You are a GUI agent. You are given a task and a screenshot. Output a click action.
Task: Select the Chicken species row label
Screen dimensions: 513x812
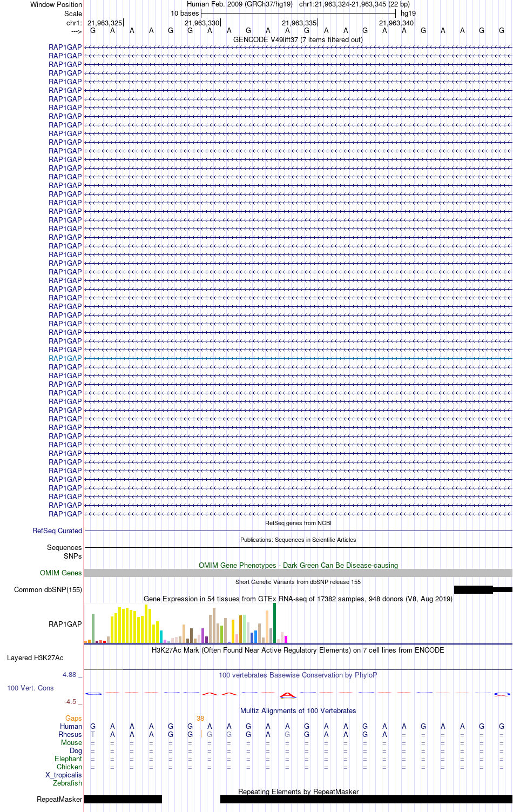coord(69,767)
